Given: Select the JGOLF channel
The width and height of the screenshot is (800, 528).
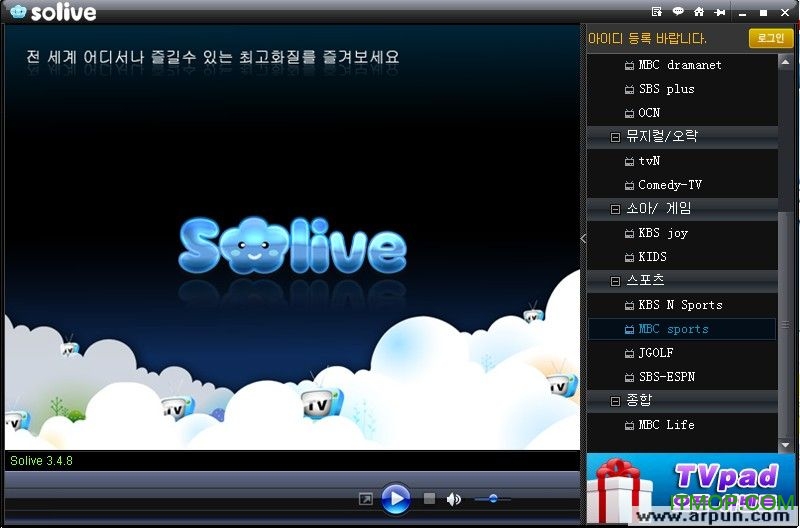Looking at the screenshot, I should click(682, 353).
